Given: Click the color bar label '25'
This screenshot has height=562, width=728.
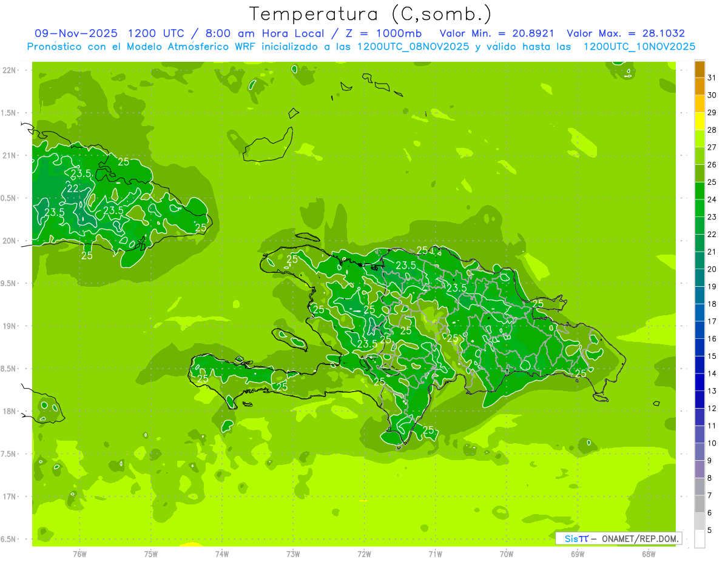Looking at the screenshot, I should (x=712, y=182).
